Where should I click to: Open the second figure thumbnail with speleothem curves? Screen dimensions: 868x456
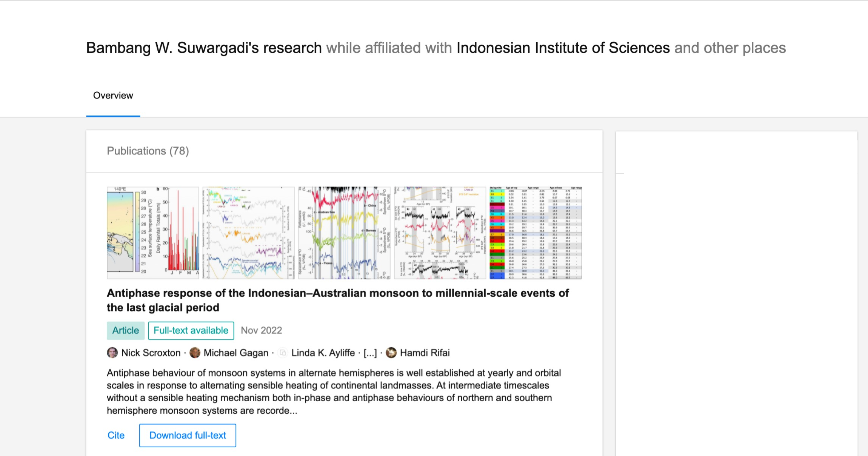[248, 233]
